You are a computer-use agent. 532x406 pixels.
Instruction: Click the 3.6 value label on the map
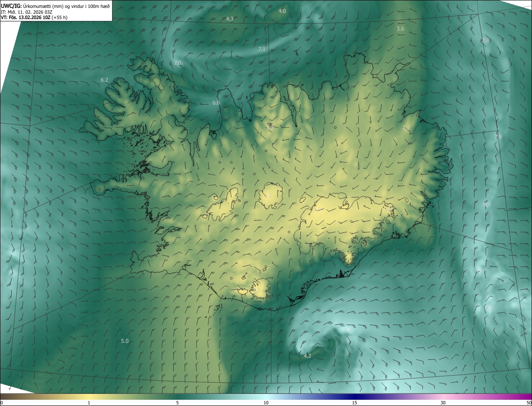click(400, 29)
